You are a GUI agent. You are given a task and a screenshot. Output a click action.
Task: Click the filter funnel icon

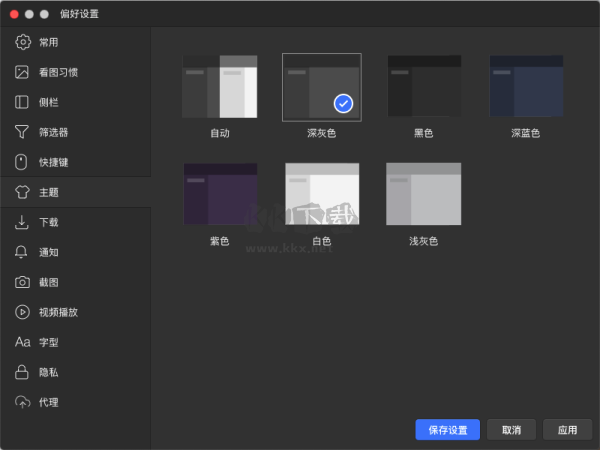(22, 132)
